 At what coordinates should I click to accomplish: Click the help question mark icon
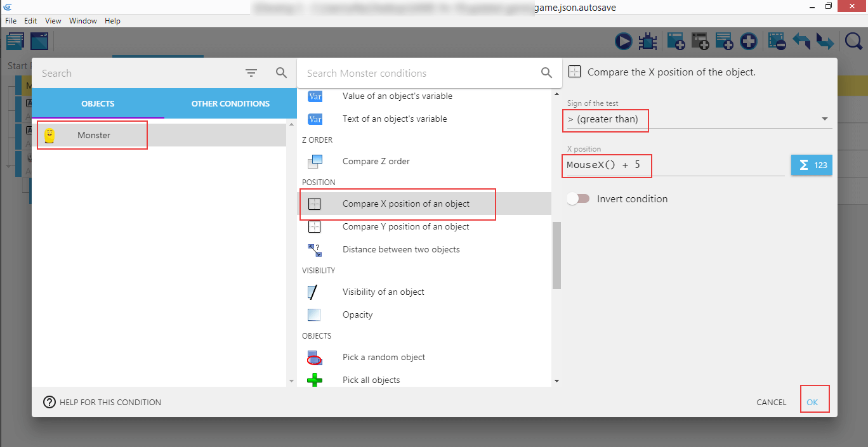pos(49,402)
